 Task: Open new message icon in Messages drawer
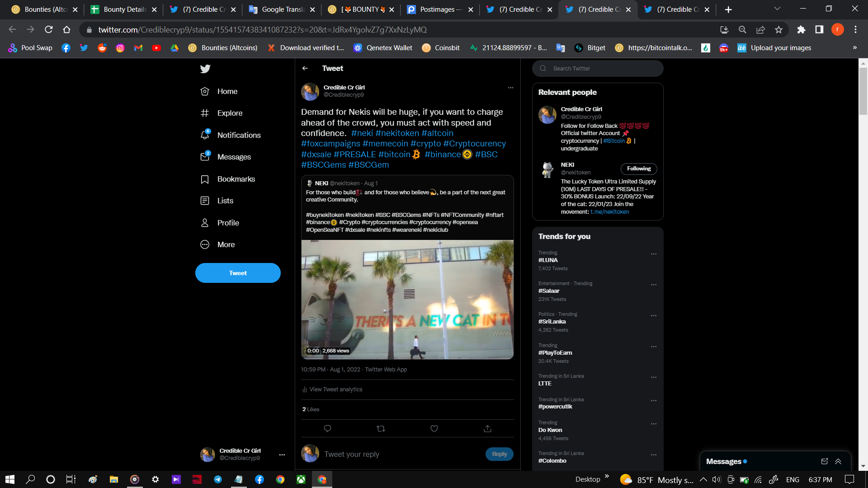(x=824, y=461)
